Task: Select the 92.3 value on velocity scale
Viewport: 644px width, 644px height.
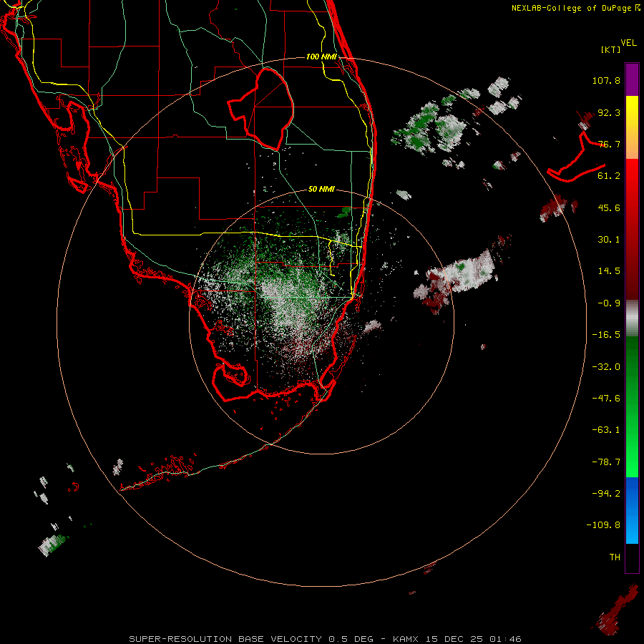Action: click(609, 112)
